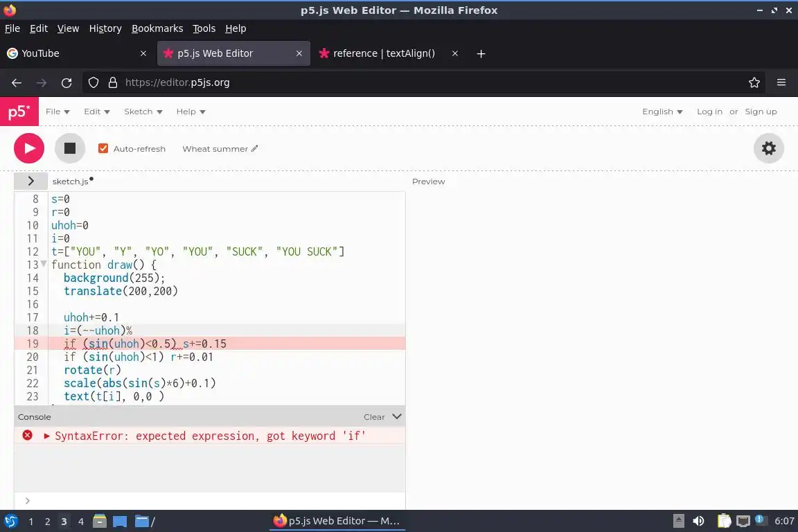Close the YouTube tab
798x532 pixels.
(x=143, y=53)
